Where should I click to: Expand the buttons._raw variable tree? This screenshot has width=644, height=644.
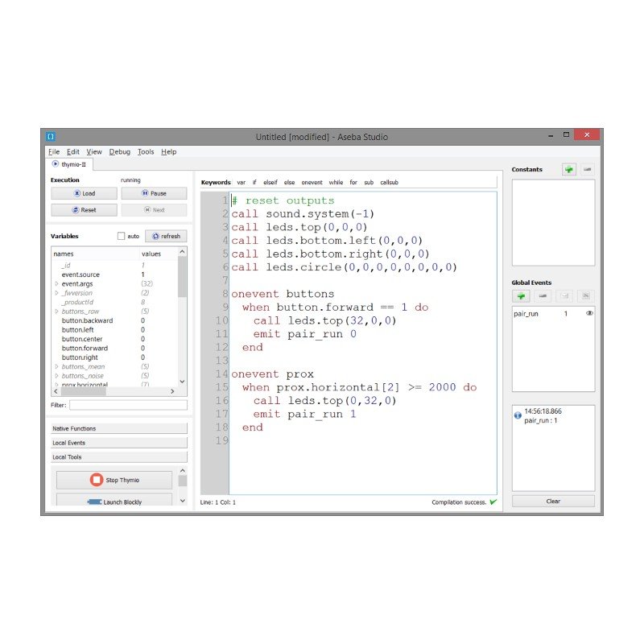(56, 312)
